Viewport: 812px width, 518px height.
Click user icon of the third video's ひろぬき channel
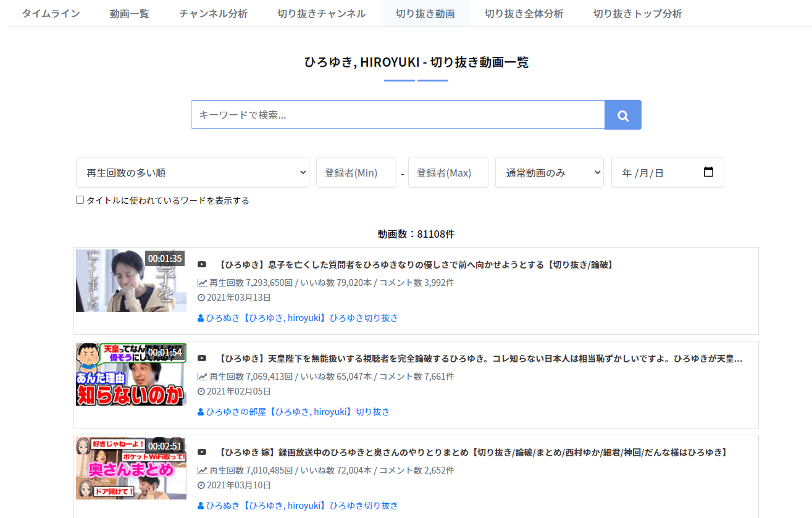201,506
